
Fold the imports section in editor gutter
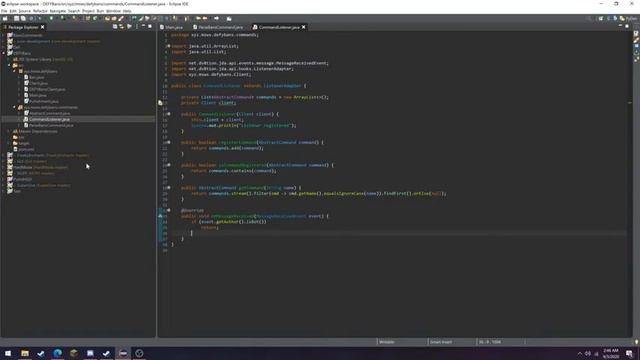169,46
